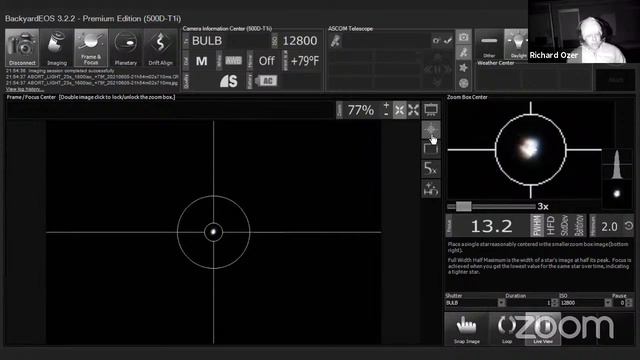The image size is (640, 360).
Task: Open ASCOM telescope setup properties icon
Action: [x=437, y=40]
